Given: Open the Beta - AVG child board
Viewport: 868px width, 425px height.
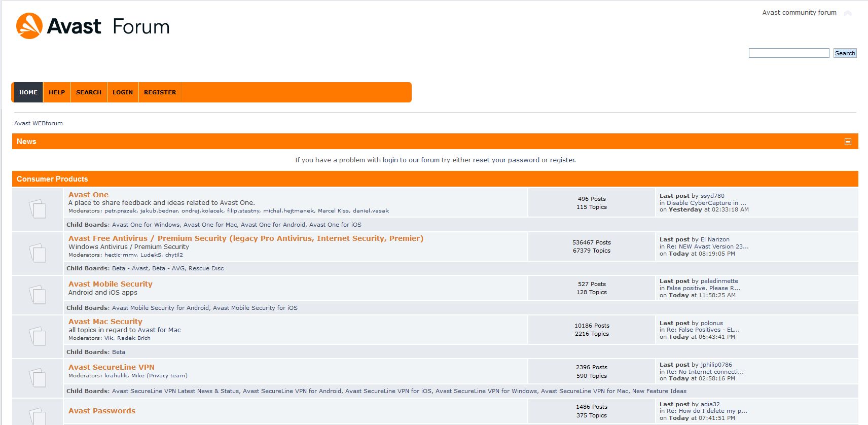Looking at the screenshot, I should pos(169,268).
